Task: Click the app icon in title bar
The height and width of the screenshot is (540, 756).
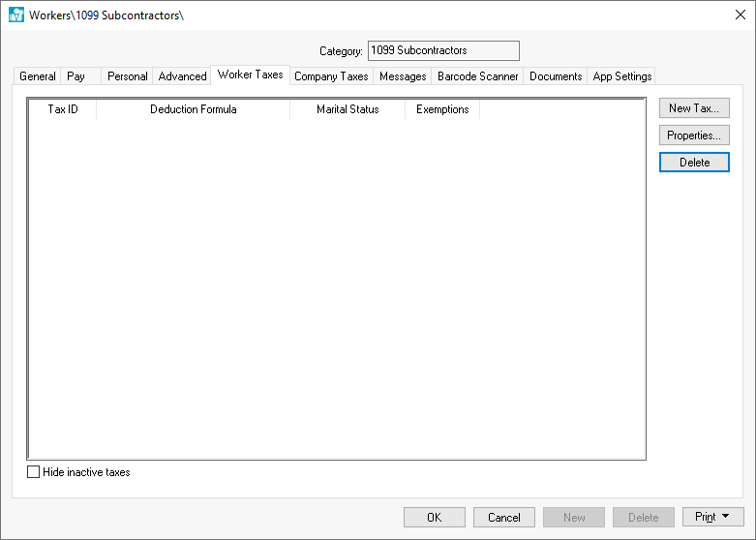Action: 15,15
